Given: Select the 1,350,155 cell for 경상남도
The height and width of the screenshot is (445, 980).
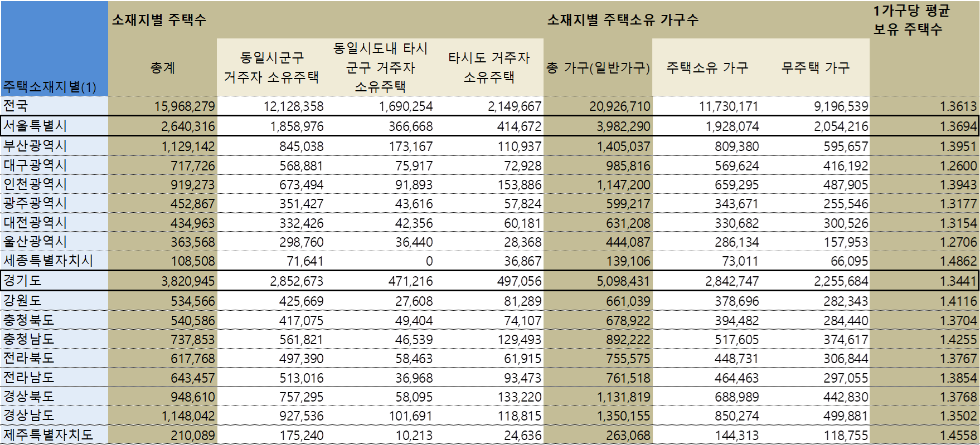Looking at the screenshot, I should click(x=598, y=415).
